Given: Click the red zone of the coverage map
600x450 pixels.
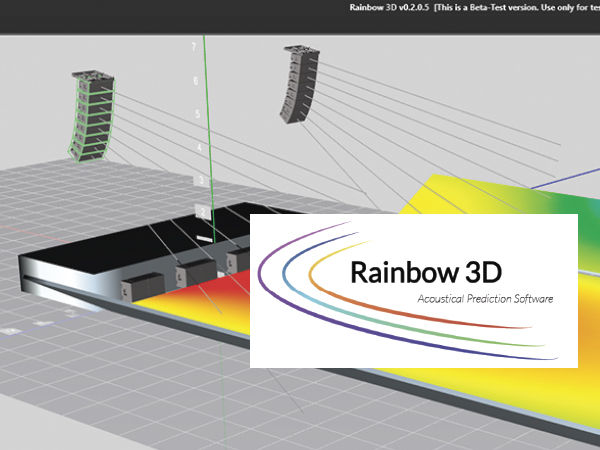Looking at the screenshot, I should click(x=226, y=285).
